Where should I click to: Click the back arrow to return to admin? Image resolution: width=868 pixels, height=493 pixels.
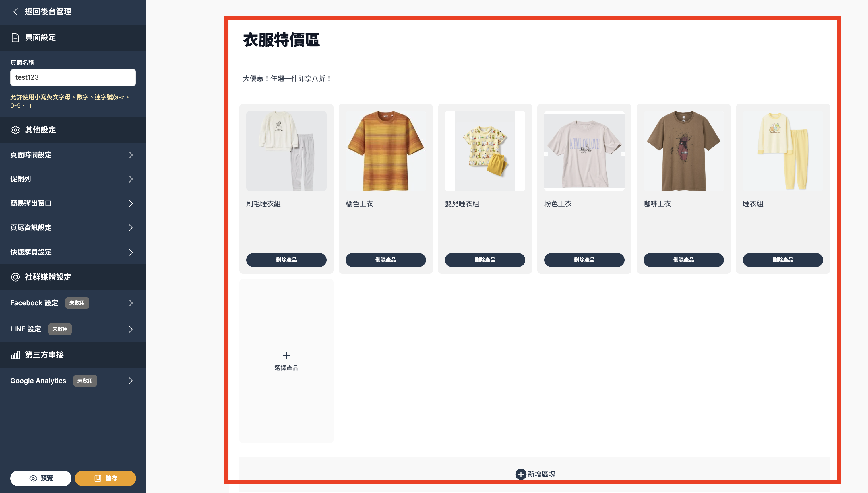(x=15, y=12)
